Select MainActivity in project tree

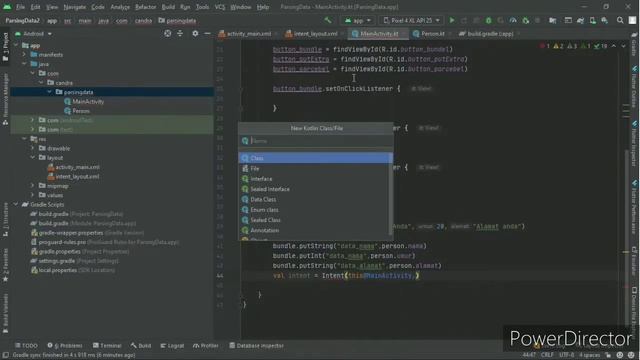click(x=88, y=102)
